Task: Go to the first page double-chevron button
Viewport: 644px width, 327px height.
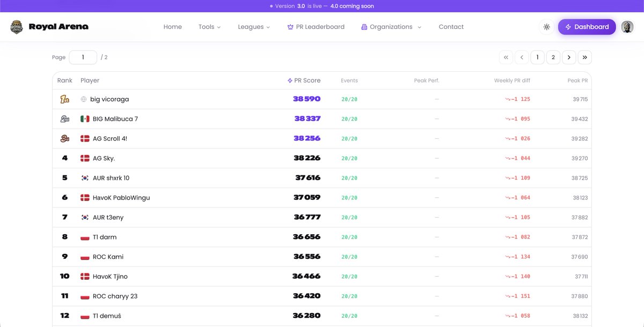Action: pos(506,57)
